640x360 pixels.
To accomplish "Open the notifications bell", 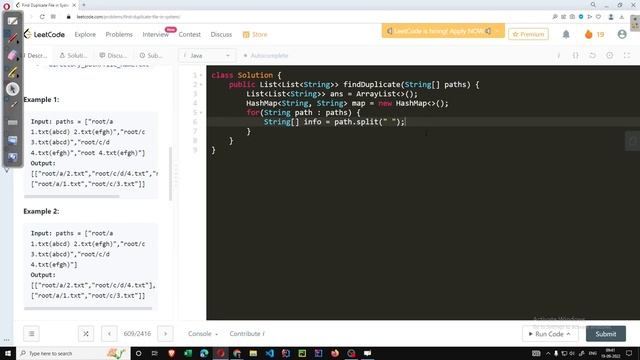I will tap(566, 35).
